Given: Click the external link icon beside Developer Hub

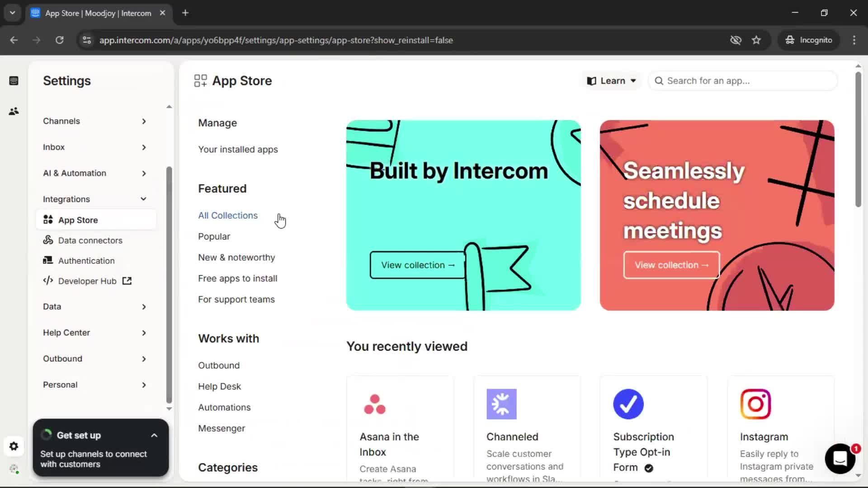Looking at the screenshot, I should (x=127, y=281).
